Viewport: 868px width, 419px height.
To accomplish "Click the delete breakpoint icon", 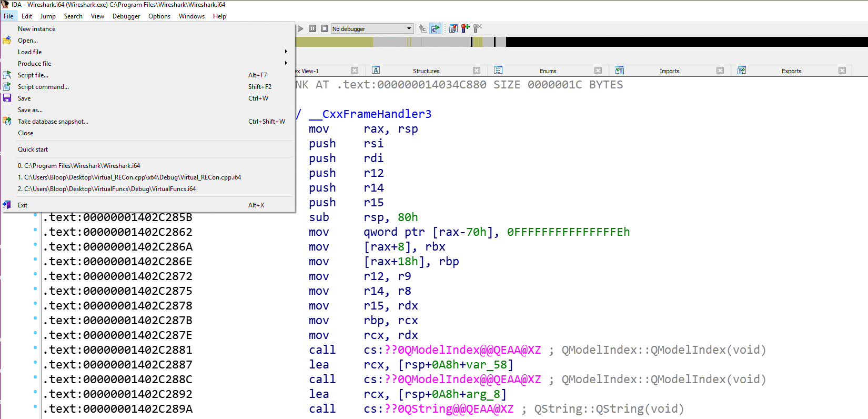I will tap(477, 28).
